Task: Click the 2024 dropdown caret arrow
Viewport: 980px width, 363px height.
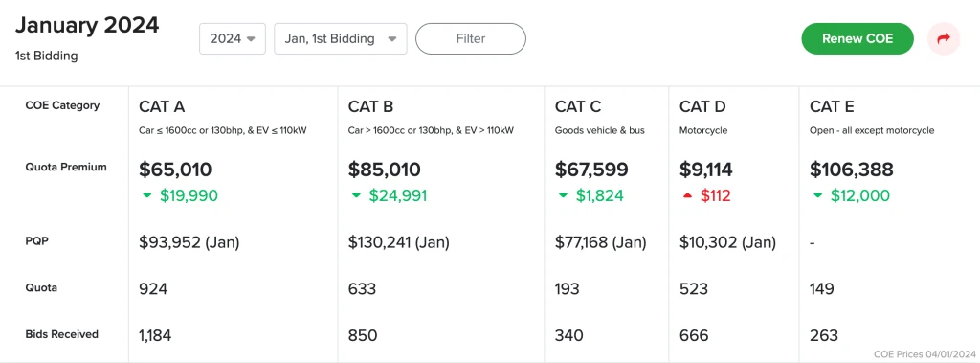Action: [252, 39]
